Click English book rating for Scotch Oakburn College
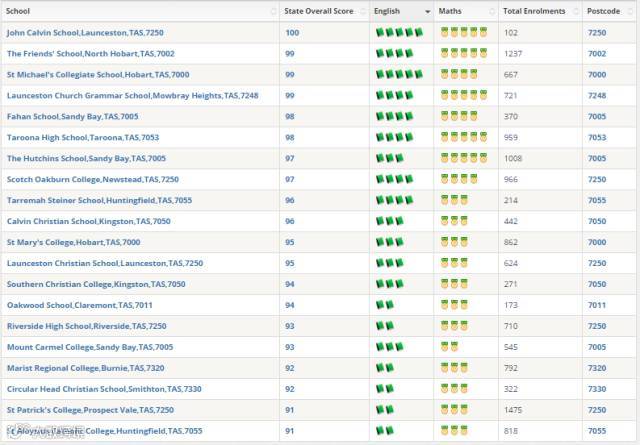This screenshot has height=445, width=640. click(394, 179)
